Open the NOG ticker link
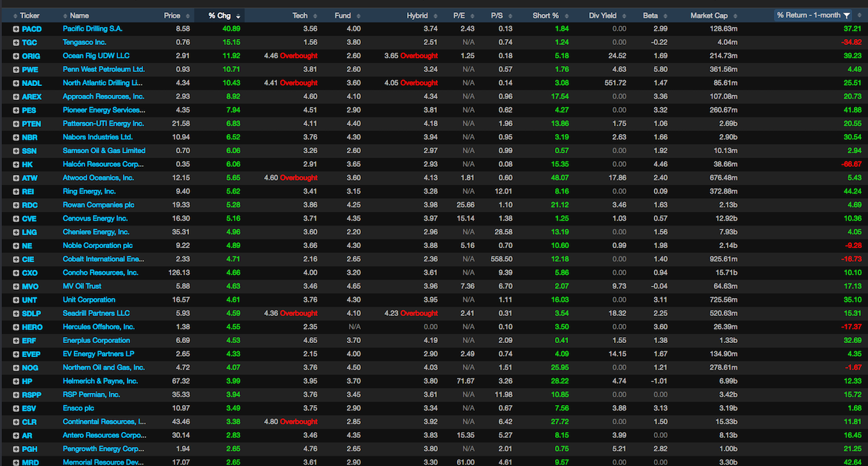Viewport: 868px width, 466px height. pyautogui.click(x=30, y=368)
